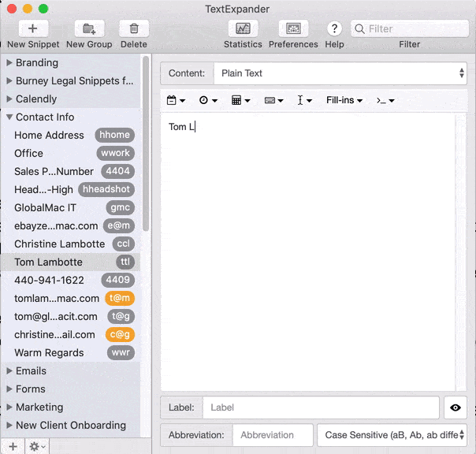Select the tomlam...mac.com snippet
Image resolution: width=476 pixels, height=454 pixels.
[x=70, y=298]
